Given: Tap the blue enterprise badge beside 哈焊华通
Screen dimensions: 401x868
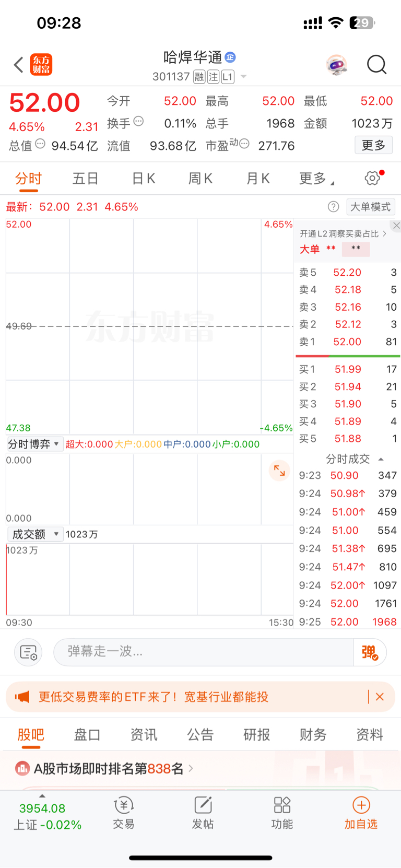Looking at the screenshot, I should (230, 57).
